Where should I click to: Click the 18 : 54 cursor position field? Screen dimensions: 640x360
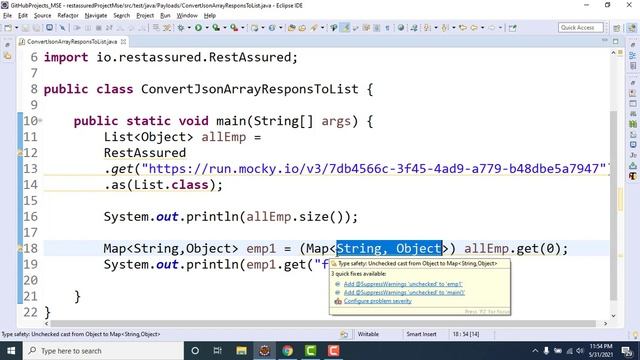(x=466, y=334)
